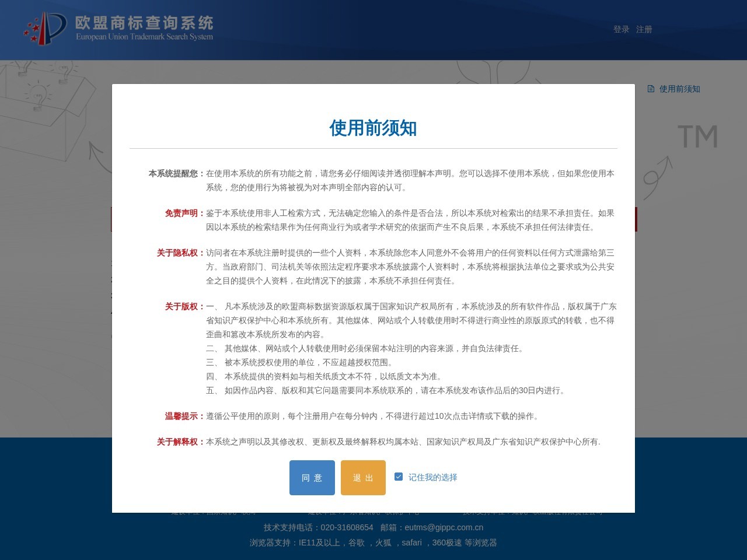The height and width of the screenshot is (560, 747).
Task: Click the 免责声明 label
Action: click(x=185, y=213)
